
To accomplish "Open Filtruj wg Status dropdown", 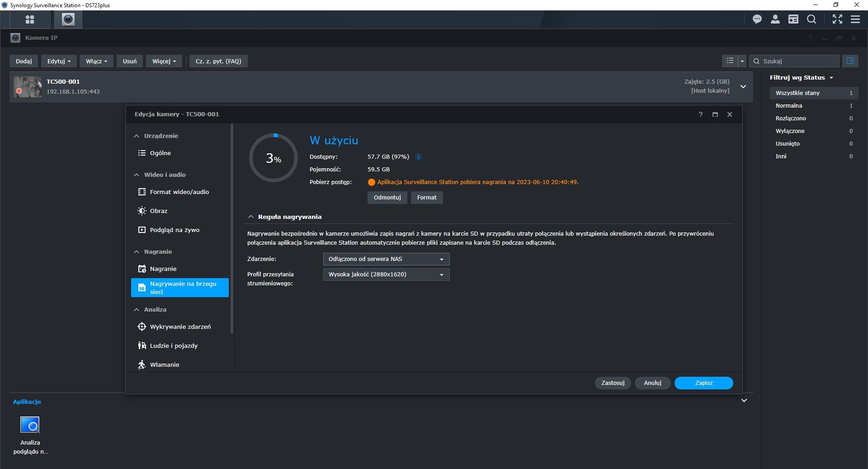I will click(802, 77).
